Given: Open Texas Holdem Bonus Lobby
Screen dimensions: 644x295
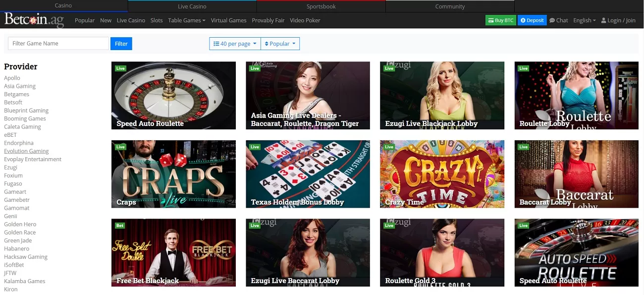Looking at the screenshot, I should (x=308, y=174).
